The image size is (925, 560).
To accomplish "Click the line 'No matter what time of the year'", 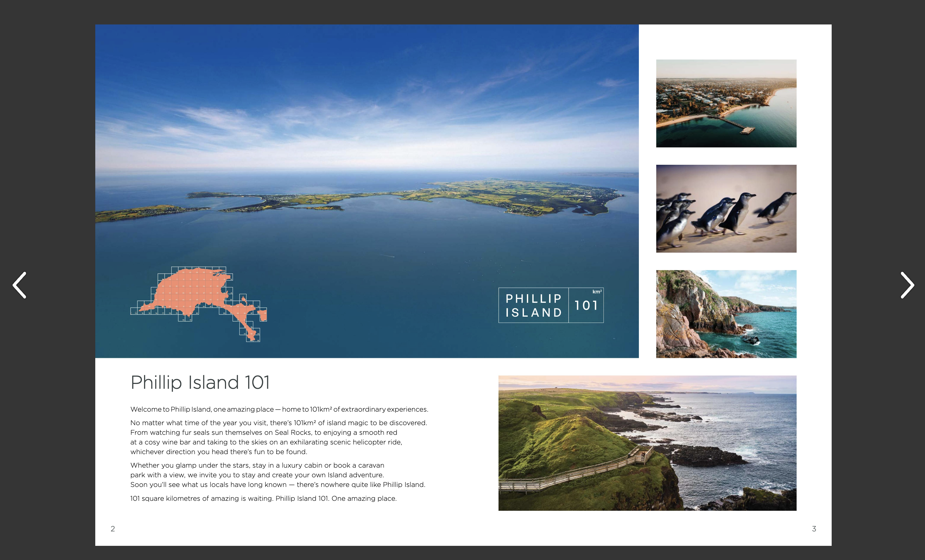I will pyautogui.click(x=278, y=423).
